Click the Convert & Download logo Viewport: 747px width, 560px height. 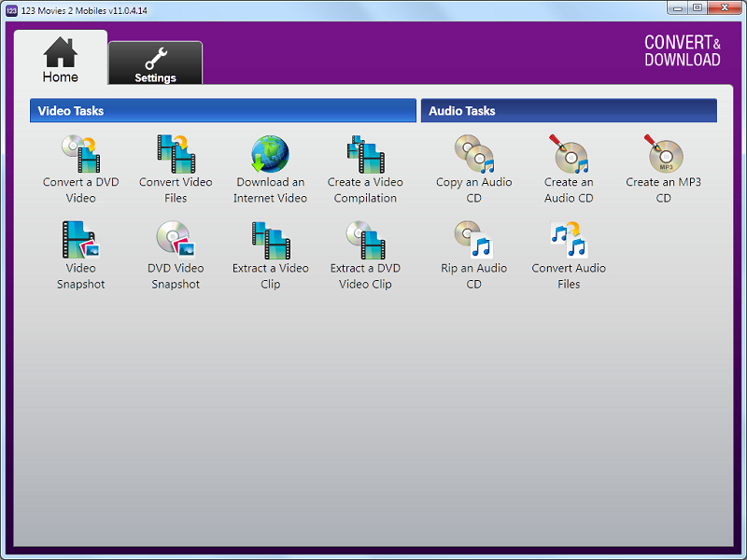[x=682, y=52]
